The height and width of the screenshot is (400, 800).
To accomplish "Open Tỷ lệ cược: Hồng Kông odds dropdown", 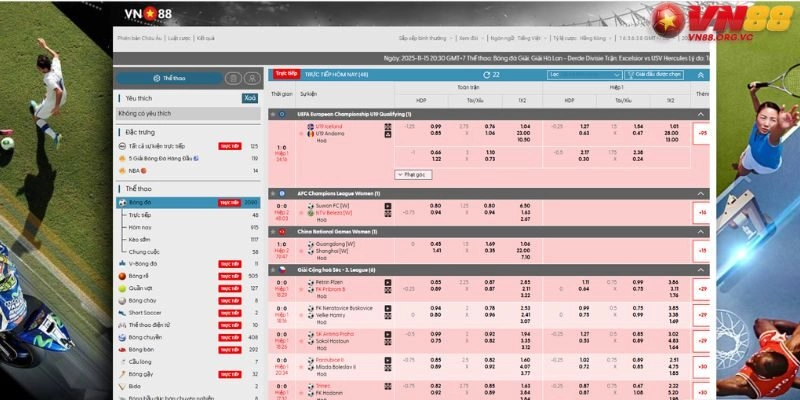I will (583, 38).
